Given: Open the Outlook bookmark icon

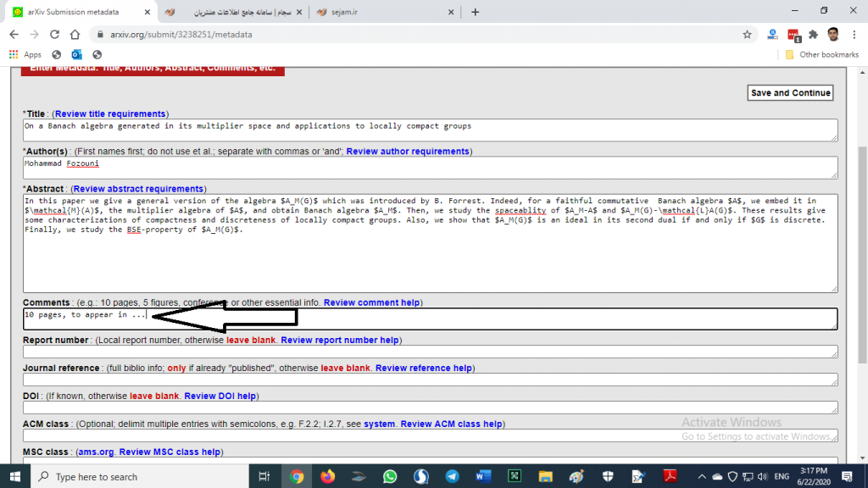Looking at the screenshot, I should [76, 55].
